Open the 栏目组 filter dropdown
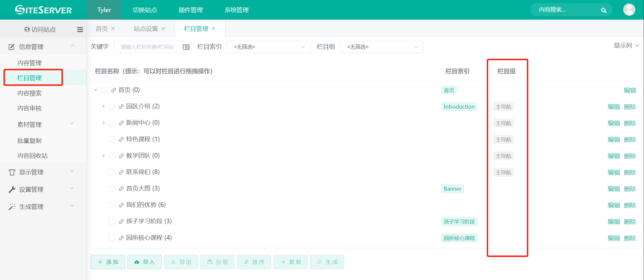This screenshot has width=644, height=280. [x=381, y=47]
